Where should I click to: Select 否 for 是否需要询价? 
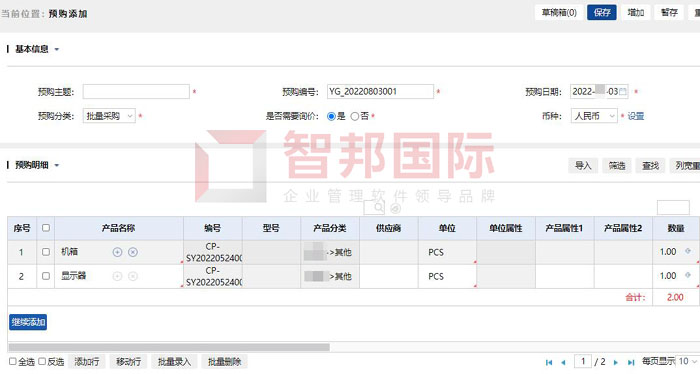tap(354, 116)
